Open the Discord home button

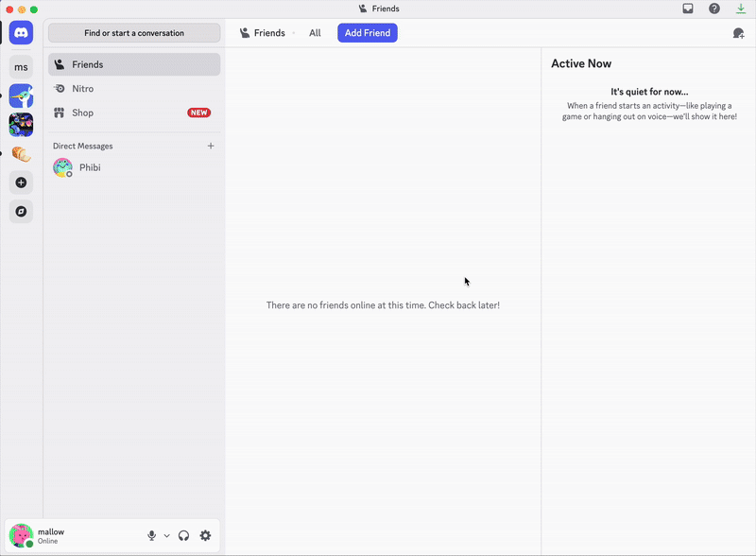click(21, 32)
